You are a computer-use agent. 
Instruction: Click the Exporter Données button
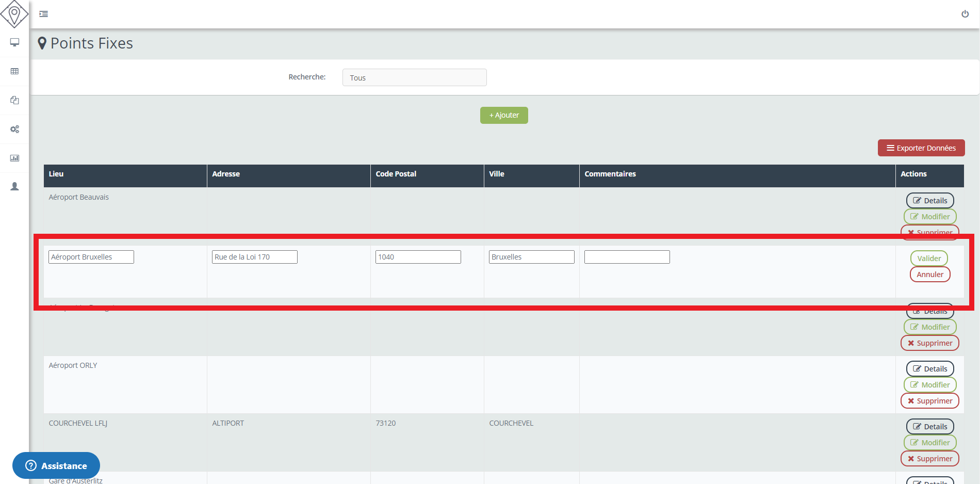pyautogui.click(x=921, y=148)
